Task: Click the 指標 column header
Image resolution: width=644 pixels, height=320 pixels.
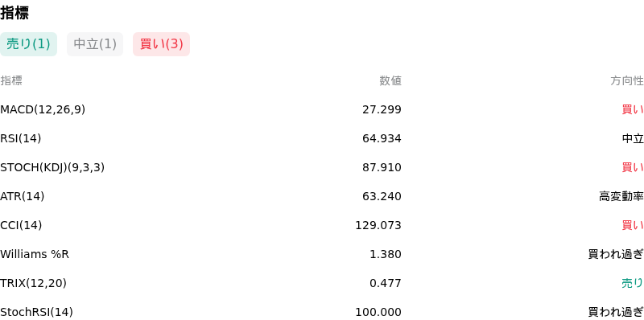Action: [x=11, y=81]
